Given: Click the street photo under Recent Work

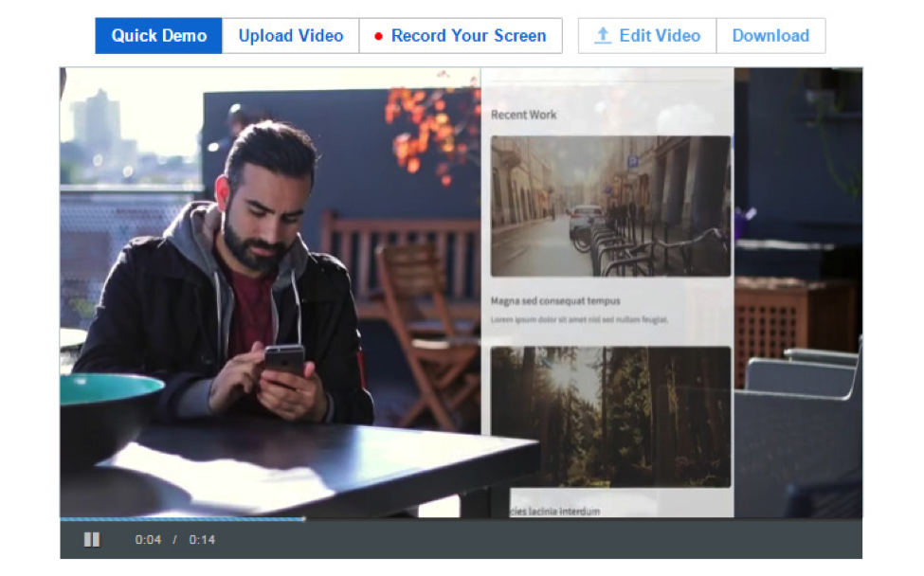Looking at the screenshot, I should pyautogui.click(x=610, y=206).
